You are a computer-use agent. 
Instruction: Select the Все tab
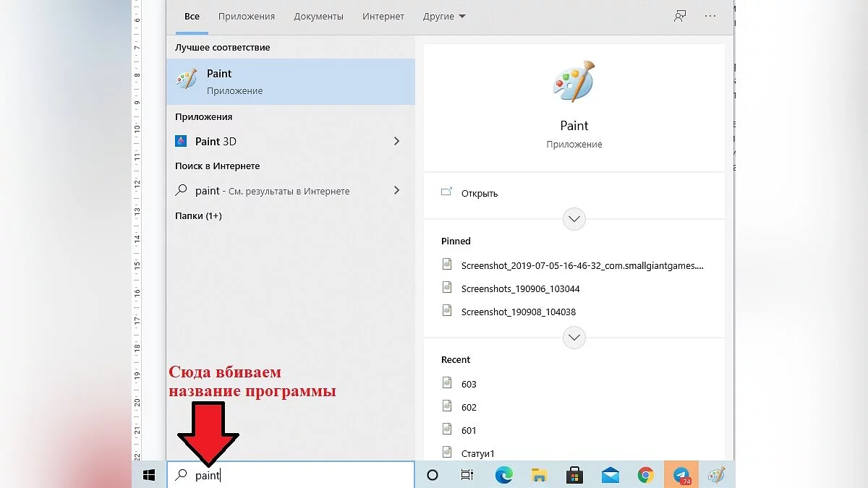[x=192, y=16]
